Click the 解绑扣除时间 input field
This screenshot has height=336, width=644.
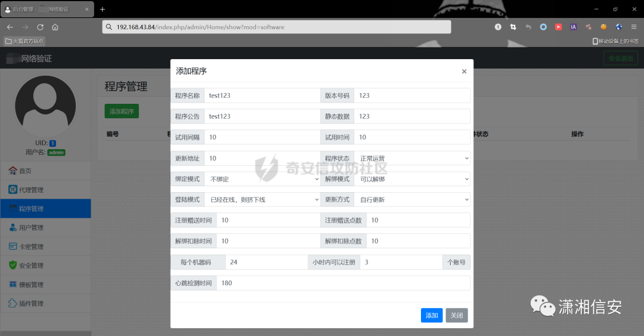pyautogui.click(x=268, y=241)
